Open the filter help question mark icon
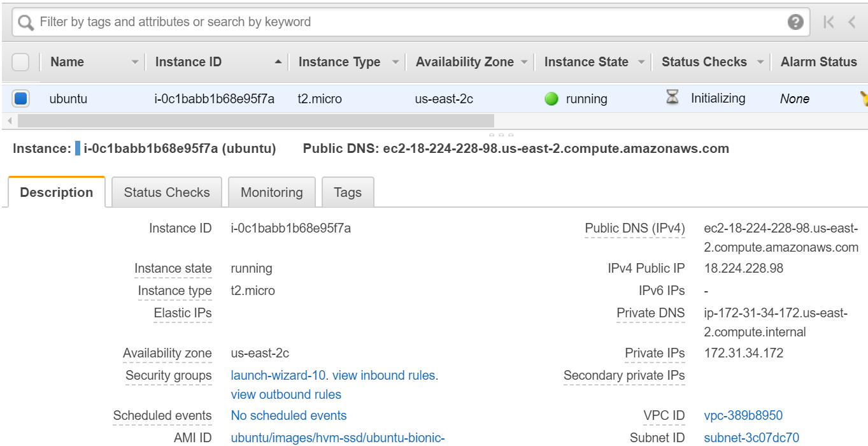The height and width of the screenshot is (446, 868). [x=795, y=22]
